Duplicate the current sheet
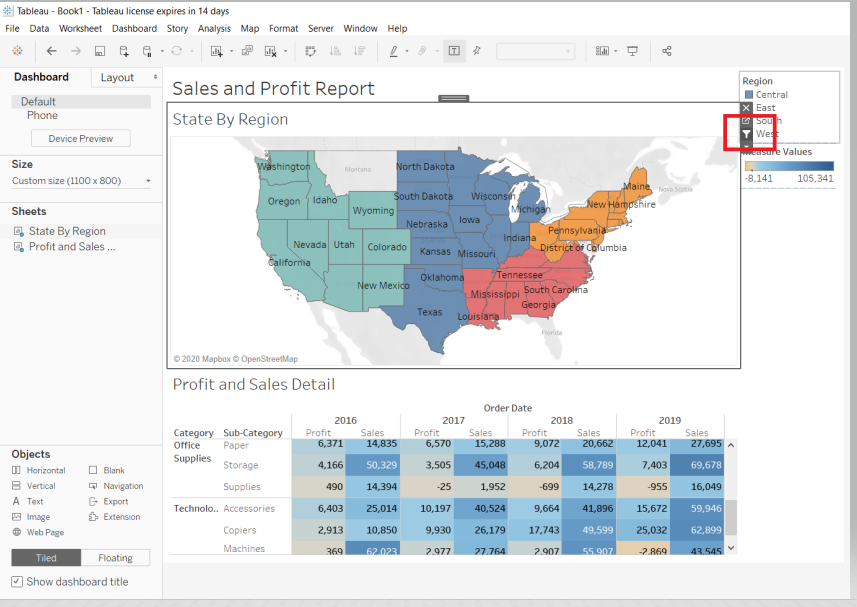857x607 pixels. click(247, 51)
